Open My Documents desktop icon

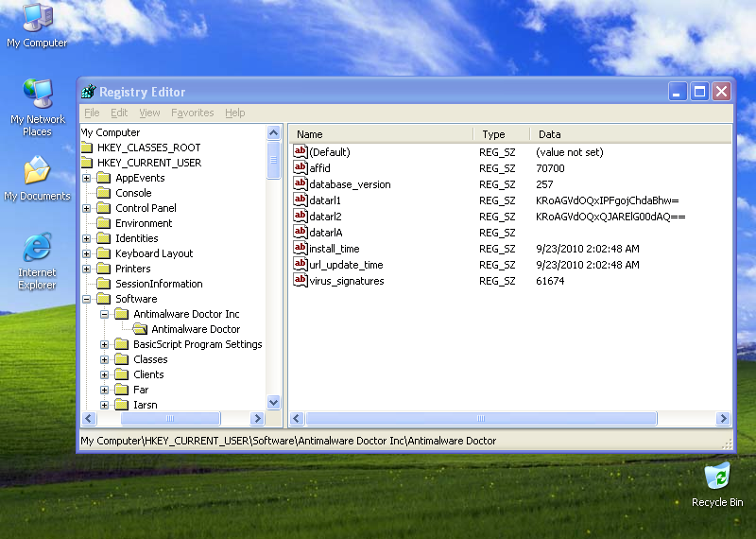tap(37, 178)
